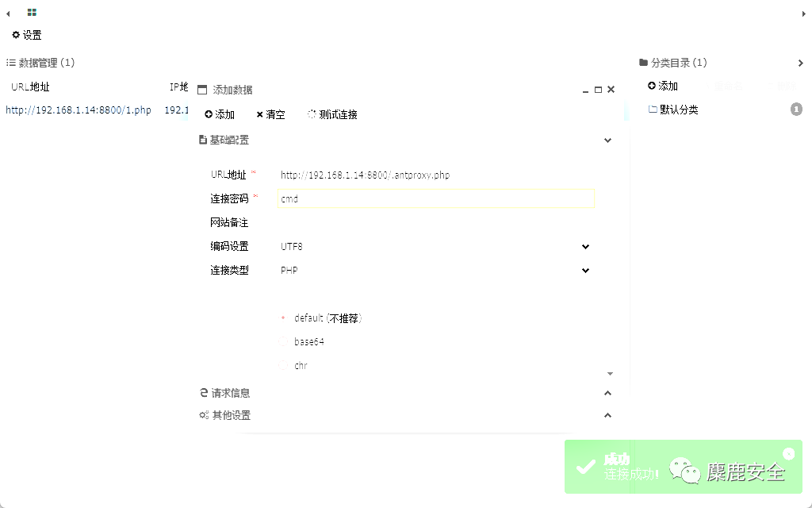Click the 添加 icon under 分类目录
The height and width of the screenshot is (508, 812).
tap(653, 85)
